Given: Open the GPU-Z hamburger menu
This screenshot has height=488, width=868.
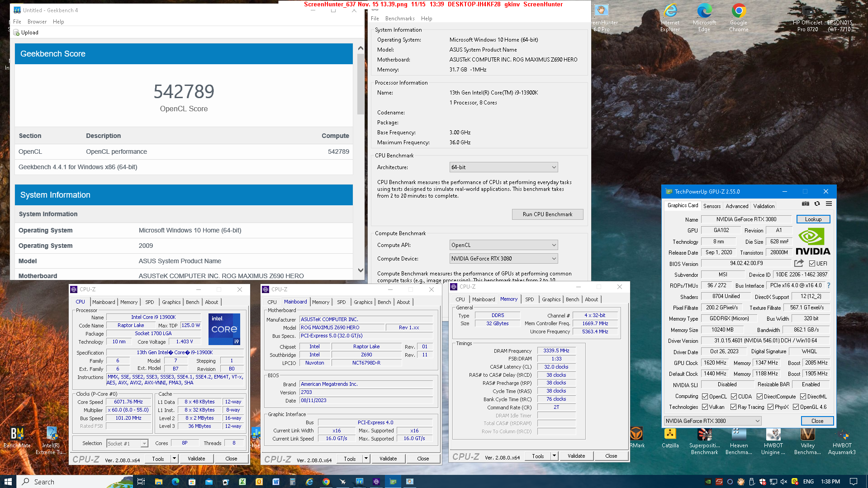Looking at the screenshot, I should click(829, 204).
